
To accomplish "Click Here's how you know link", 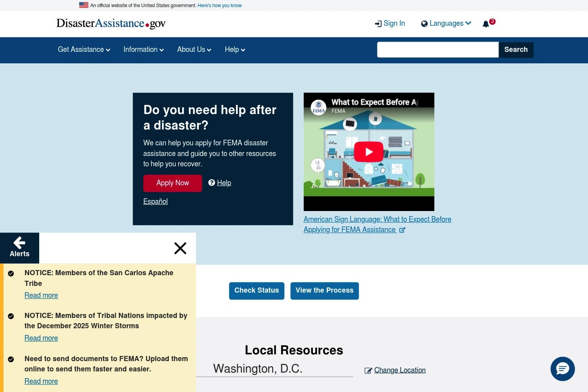I will 220,6.
